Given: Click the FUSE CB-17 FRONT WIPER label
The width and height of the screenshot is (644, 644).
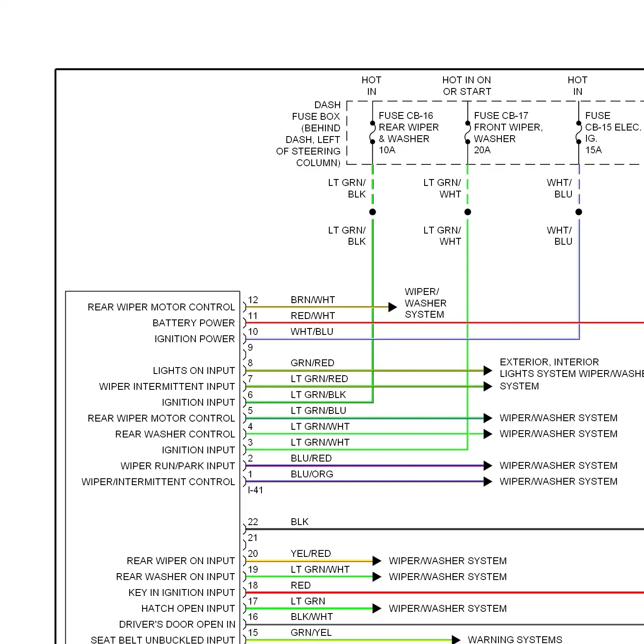Looking at the screenshot, I should point(508,133).
